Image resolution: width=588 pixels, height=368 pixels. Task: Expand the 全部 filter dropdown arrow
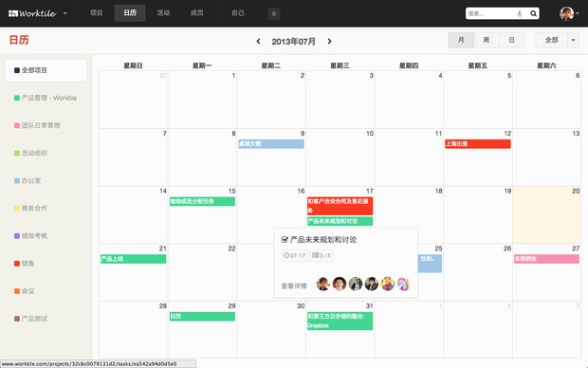coord(573,40)
